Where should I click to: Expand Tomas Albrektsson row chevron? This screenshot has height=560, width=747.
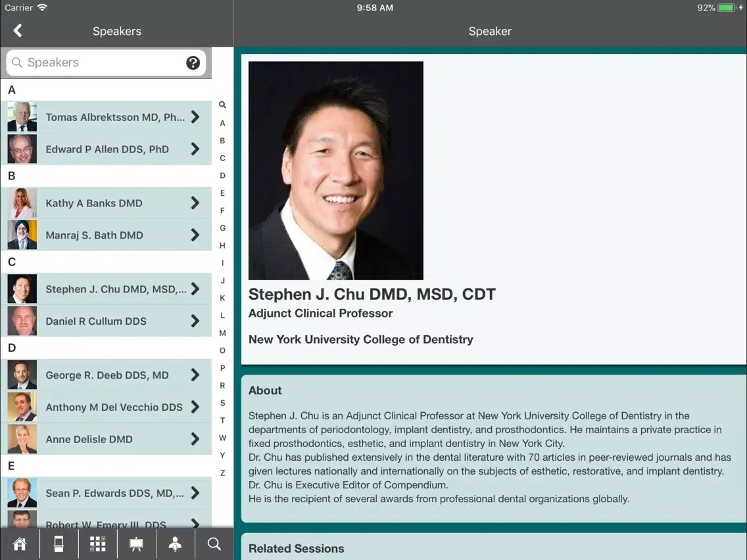195,117
